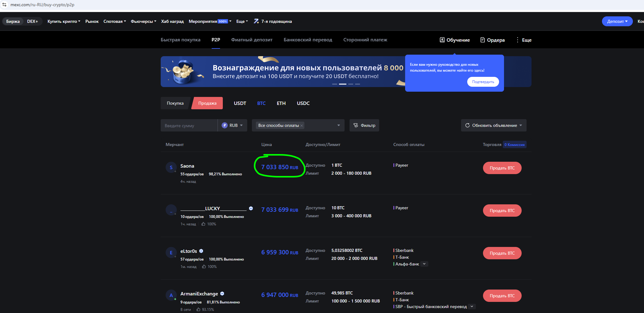Viewport: 644px width, 313px height.
Task: Open the Обучение tutorial guide
Action: click(455, 40)
